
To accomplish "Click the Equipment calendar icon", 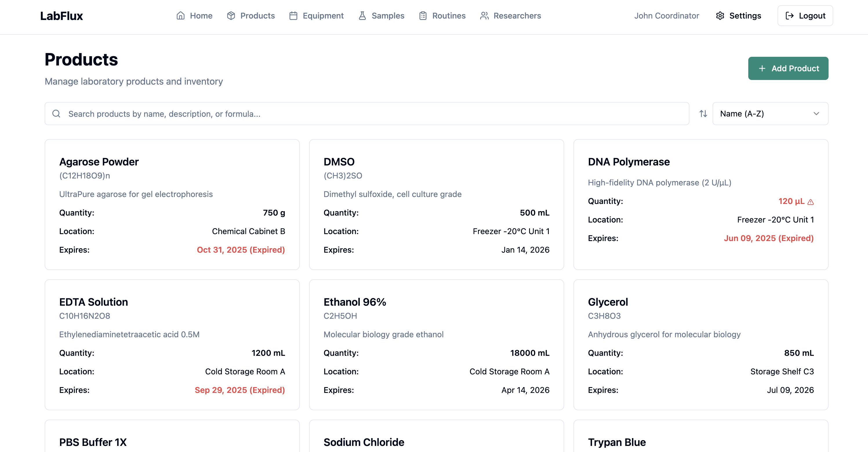I will pos(293,16).
